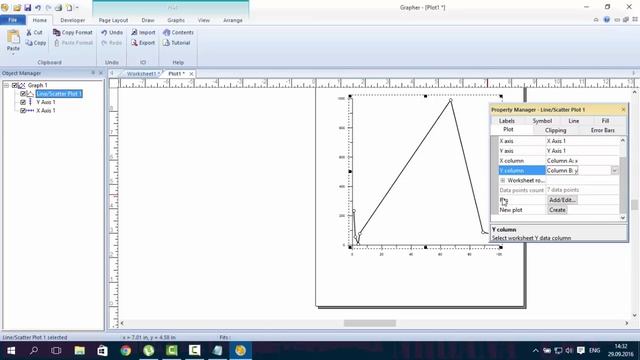
Task: Click the Cut scissors button
Action: coord(34,32)
